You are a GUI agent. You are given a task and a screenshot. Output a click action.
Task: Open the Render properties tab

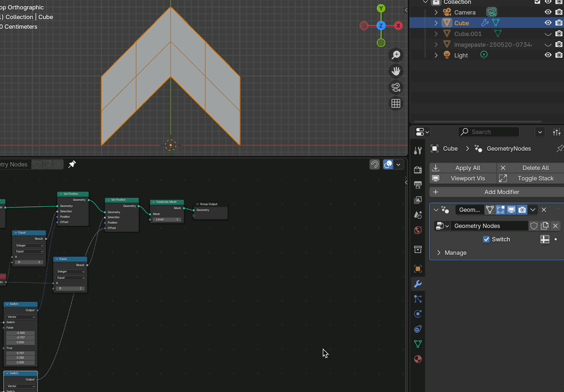[x=417, y=170]
